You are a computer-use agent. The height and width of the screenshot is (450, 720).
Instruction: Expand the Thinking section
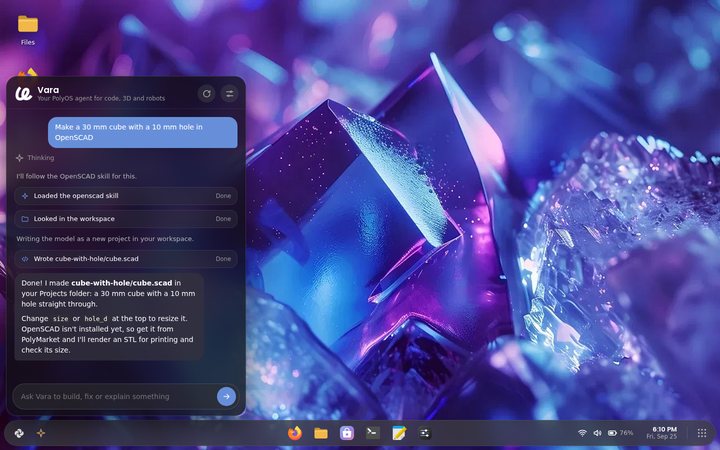point(35,158)
